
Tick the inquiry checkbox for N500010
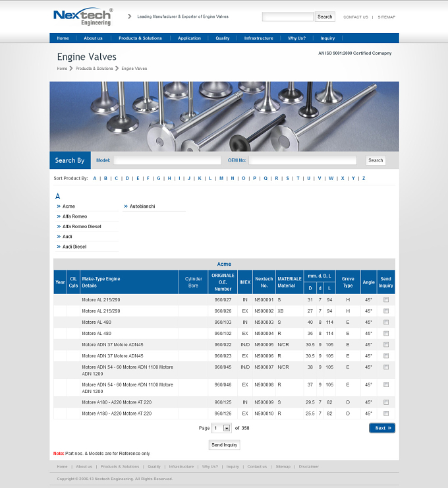(386, 413)
